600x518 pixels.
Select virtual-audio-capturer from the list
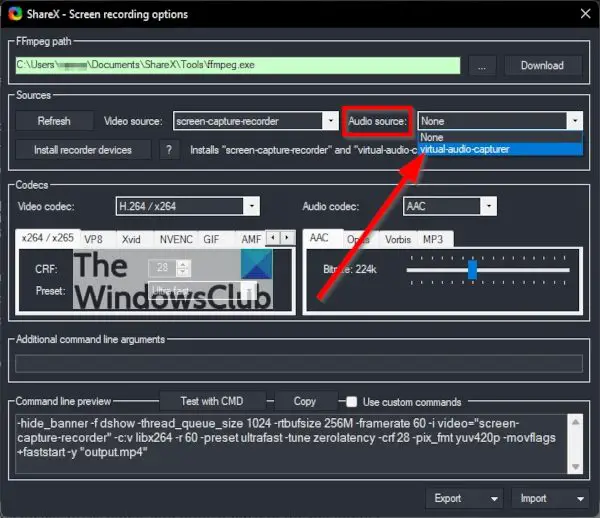(499, 149)
